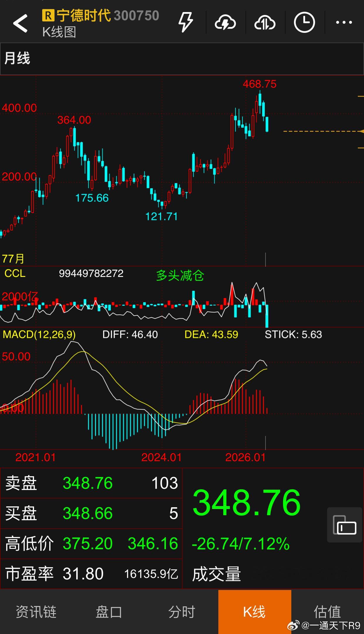Tap the 400.00 price axis label
The height and width of the screenshot is (634, 364).
point(19,108)
